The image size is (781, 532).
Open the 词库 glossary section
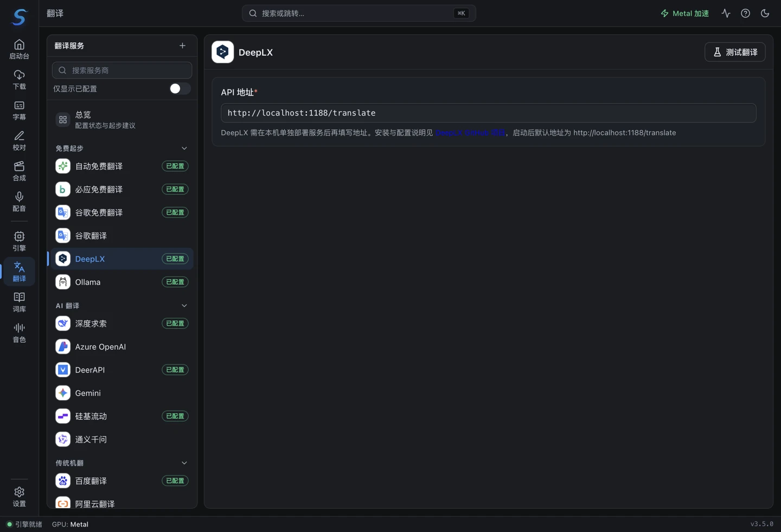coord(20,302)
